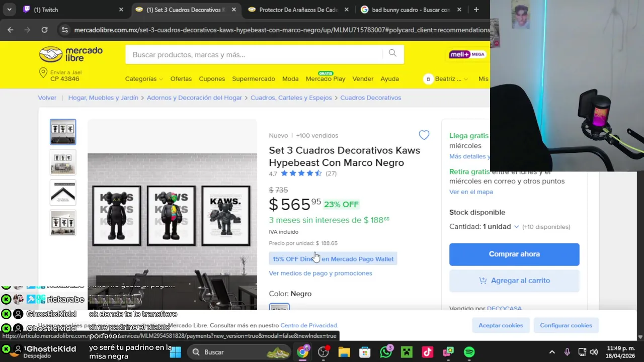Click the product rating stars
644x362 pixels.
[x=301, y=173]
